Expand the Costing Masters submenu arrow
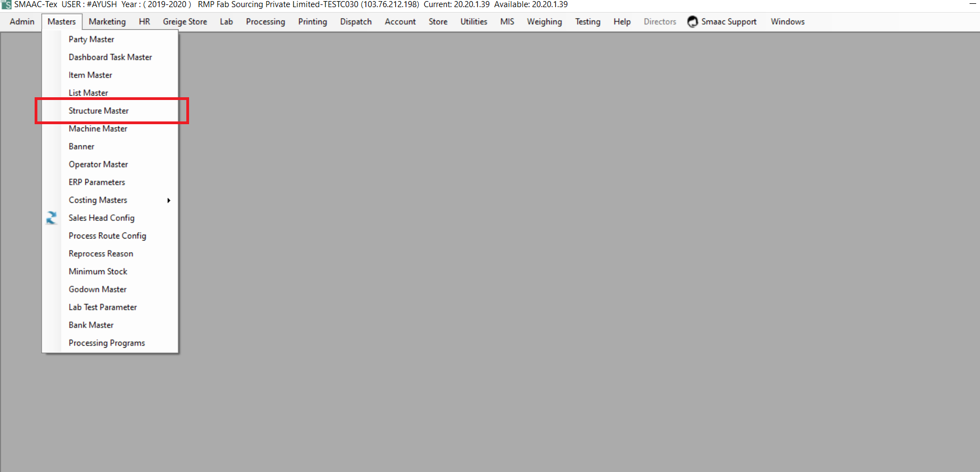This screenshot has width=980, height=472. tap(169, 201)
